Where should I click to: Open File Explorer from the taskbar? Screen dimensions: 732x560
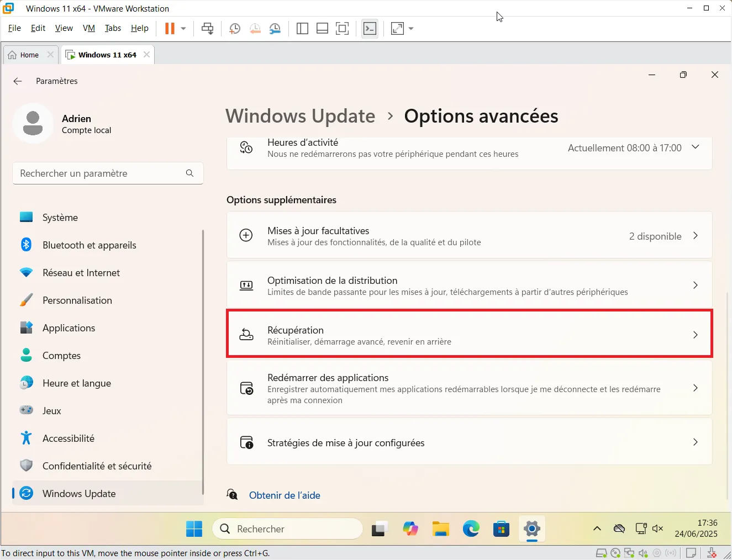coord(441,529)
